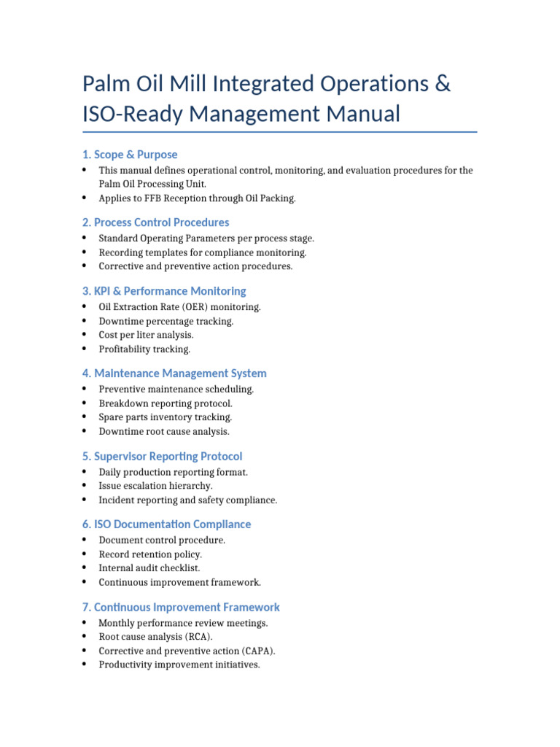The height and width of the screenshot is (747, 560).
Task: Click 'Cost per liter analysis.'
Action: (146, 335)
